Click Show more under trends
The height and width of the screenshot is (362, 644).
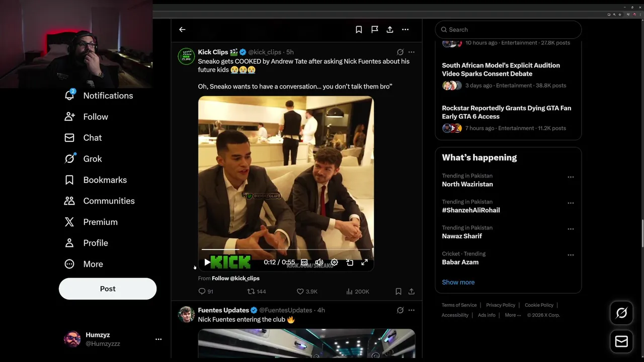[458, 282]
